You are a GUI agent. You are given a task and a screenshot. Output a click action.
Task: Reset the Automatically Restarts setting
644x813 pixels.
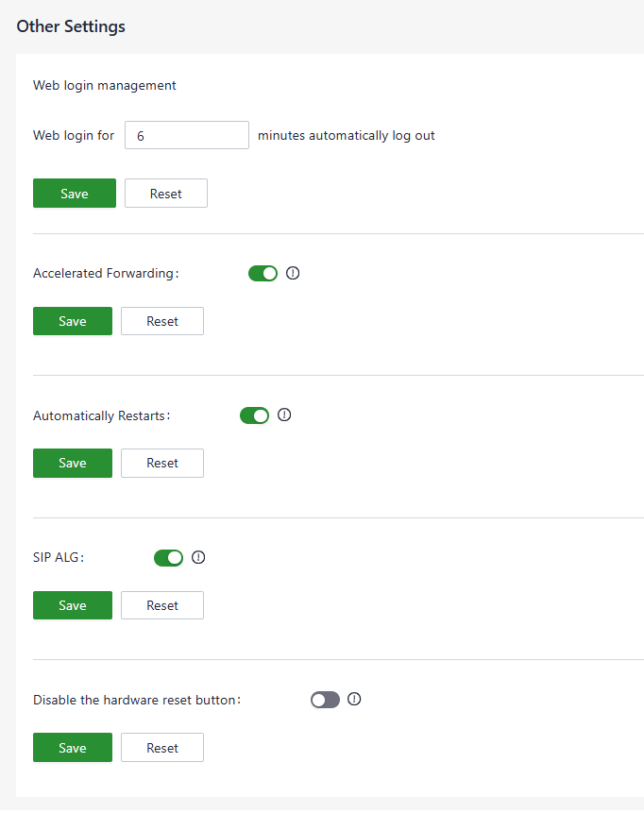(x=162, y=463)
